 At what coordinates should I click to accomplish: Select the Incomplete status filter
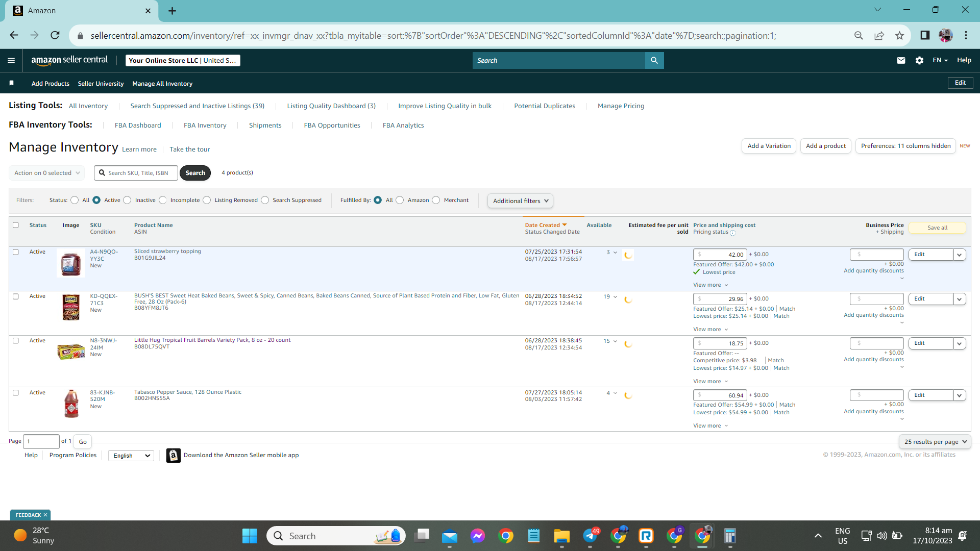162,200
